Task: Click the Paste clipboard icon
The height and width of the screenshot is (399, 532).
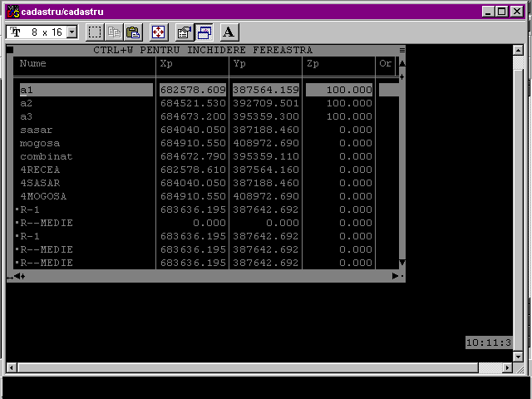Action: click(x=132, y=32)
